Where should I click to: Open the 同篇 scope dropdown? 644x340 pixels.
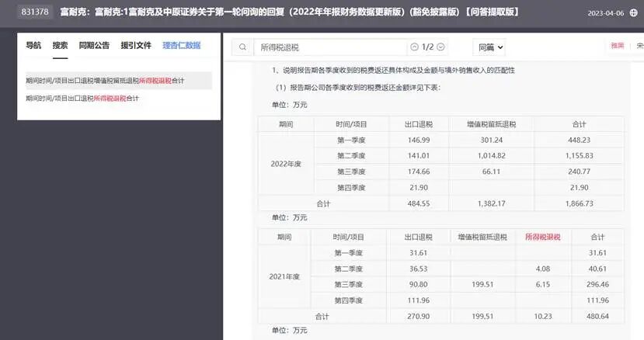click(489, 47)
